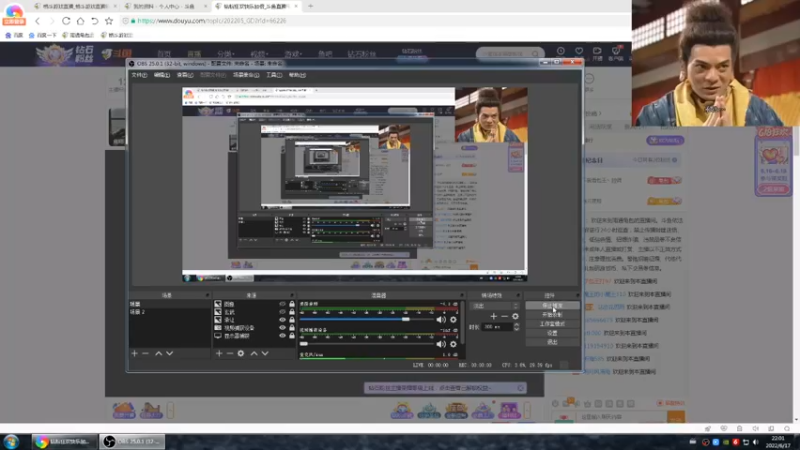Open the 查看 menu in OBS

(x=185, y=75)
